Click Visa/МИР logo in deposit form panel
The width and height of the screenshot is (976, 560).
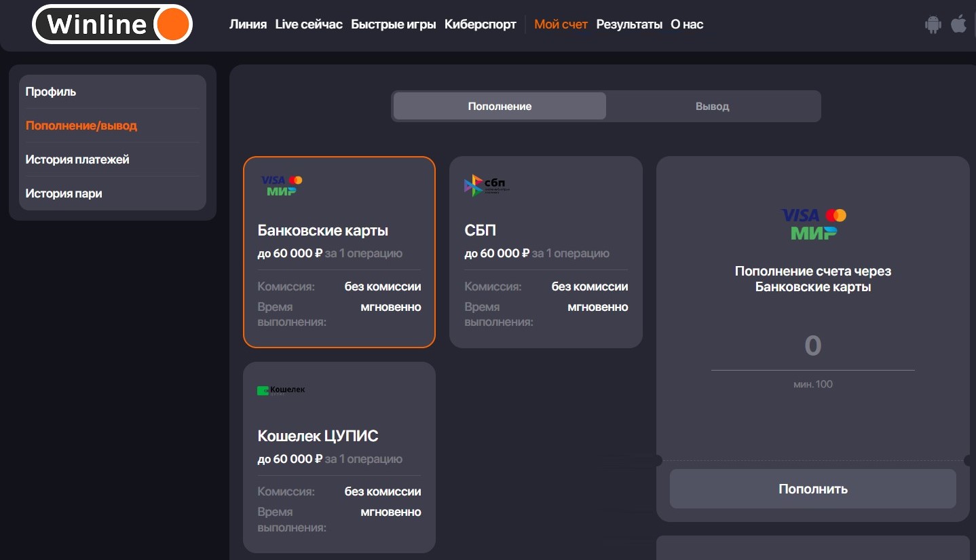813,224
